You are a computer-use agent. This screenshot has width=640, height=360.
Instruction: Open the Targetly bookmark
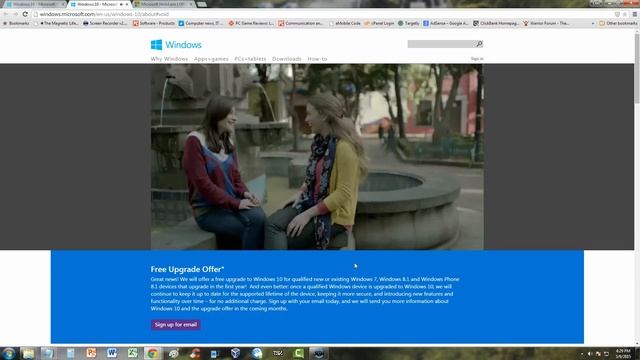tap(409, 23)
